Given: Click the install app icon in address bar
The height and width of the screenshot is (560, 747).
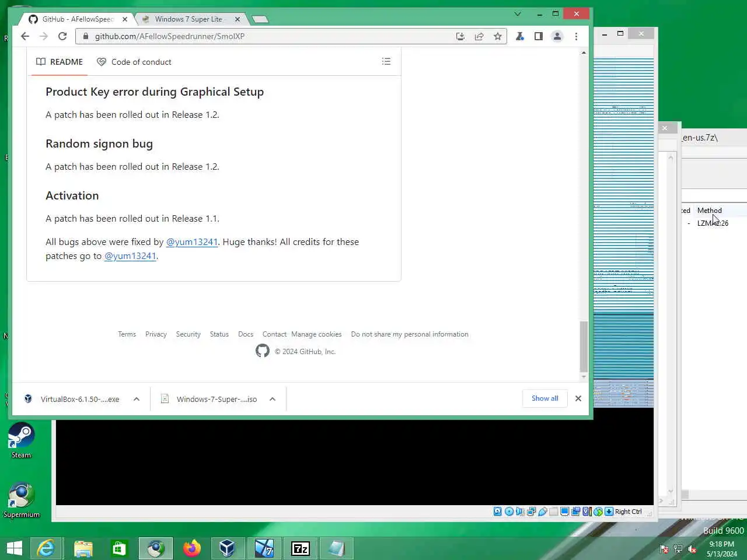Looking at the screenshot, I should point(460,36).
